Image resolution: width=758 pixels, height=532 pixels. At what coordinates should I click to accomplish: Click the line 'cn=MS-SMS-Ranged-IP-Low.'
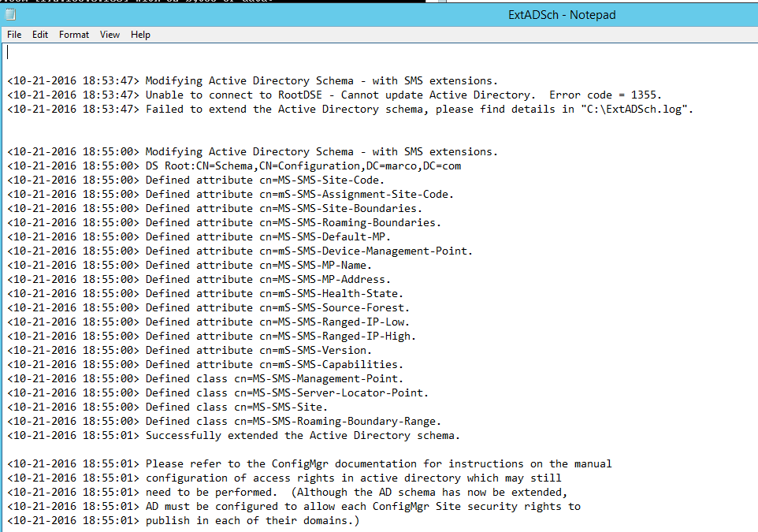[208, 322]
